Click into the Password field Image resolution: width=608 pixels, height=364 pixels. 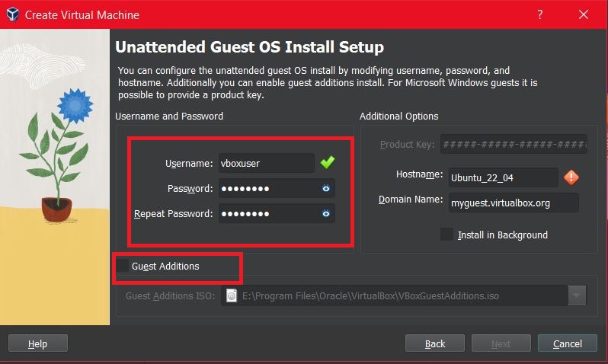click(277, 188)
